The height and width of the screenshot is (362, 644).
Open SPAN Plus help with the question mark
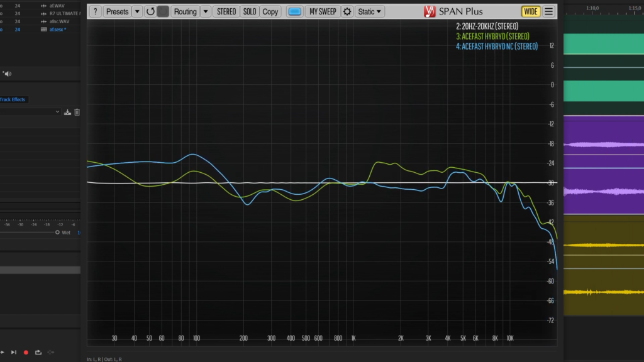[x=96, y=11]
